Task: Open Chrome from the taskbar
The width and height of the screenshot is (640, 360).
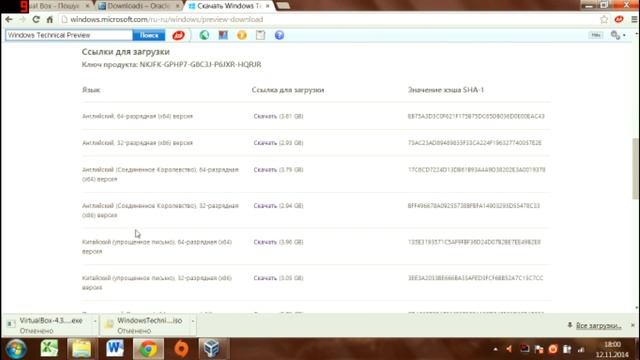Action: click(x=148, y=349)
